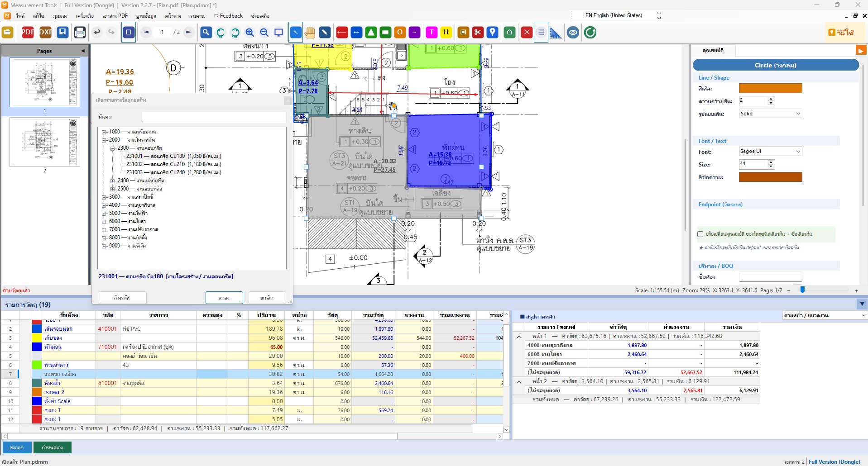Select the magenta T text tool
The height and width of the screenshot is (466, 868).
[x=432, y=32]
